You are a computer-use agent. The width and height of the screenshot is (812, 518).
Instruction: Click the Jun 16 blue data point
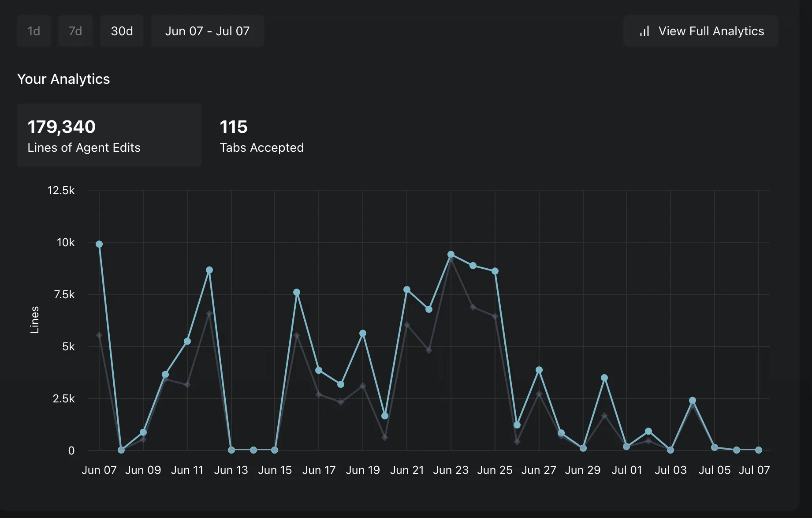297,292
